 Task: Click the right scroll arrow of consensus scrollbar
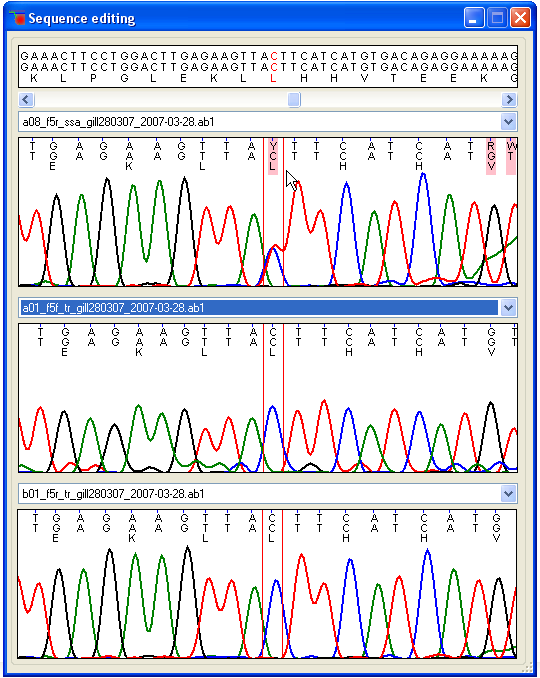(509, 99)
